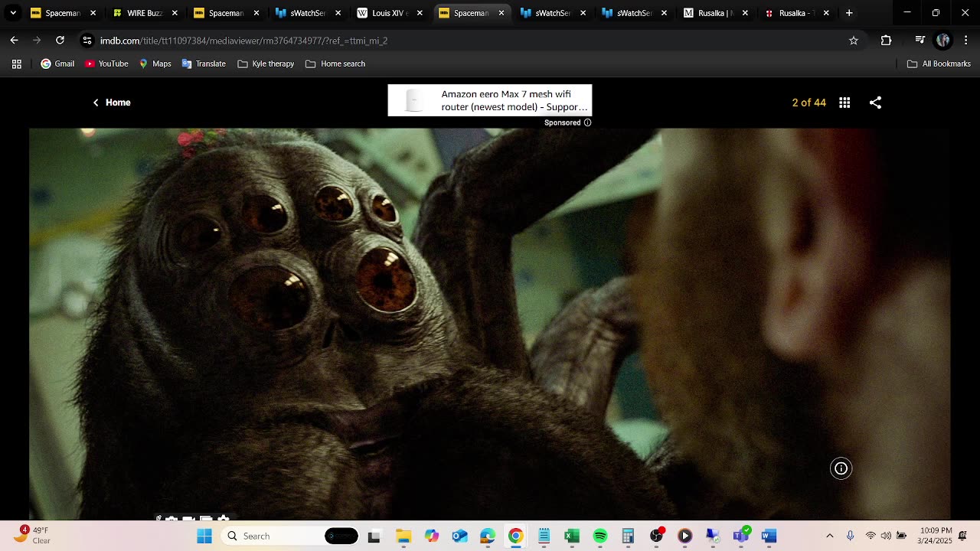Viewport: 980px width, 551px height.
Task: Open a new tab with plus button
Action: click(849, 13)
